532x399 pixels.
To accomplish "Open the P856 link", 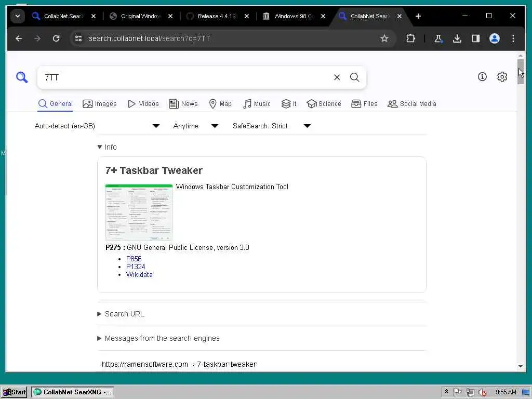I will (x=134, y=259).
